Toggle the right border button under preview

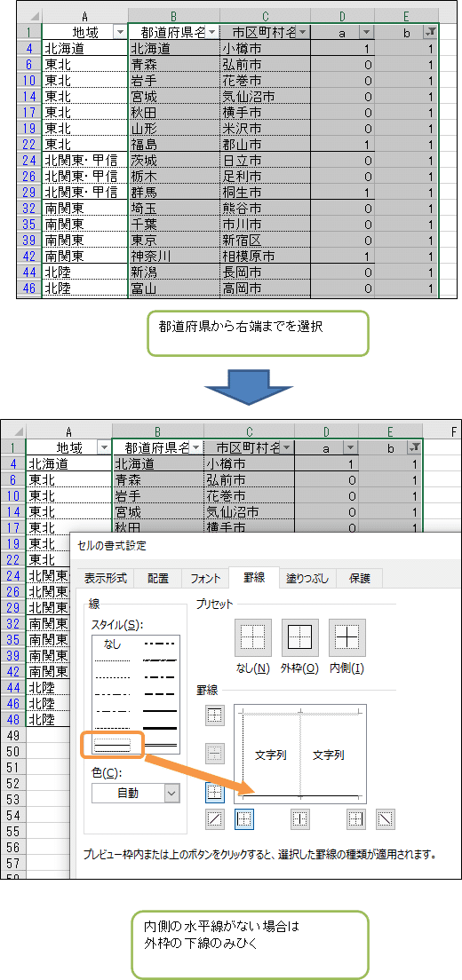(x=356, y=818)
